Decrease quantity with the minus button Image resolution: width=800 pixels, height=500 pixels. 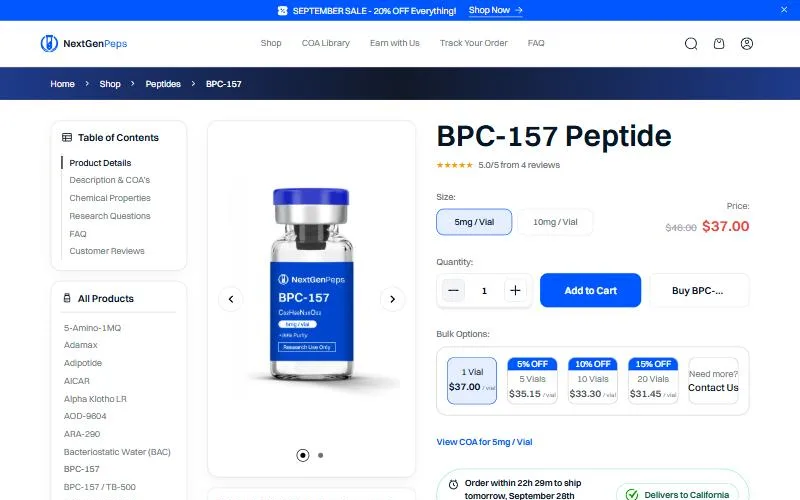(453, 290)
